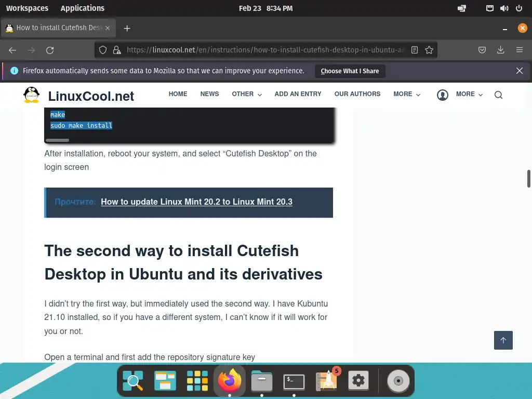Go to HOME in site navigation
532x399 pixels.
point(178,94)
